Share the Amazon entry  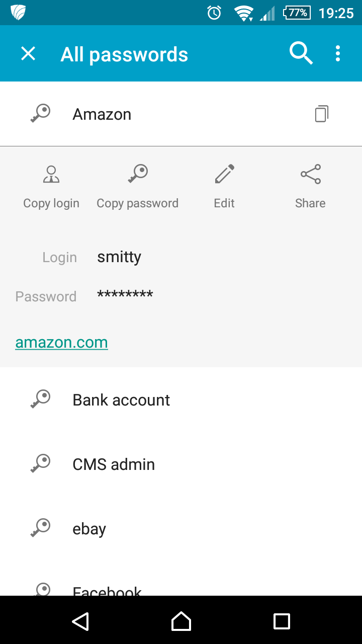click(x=310, y=187)
